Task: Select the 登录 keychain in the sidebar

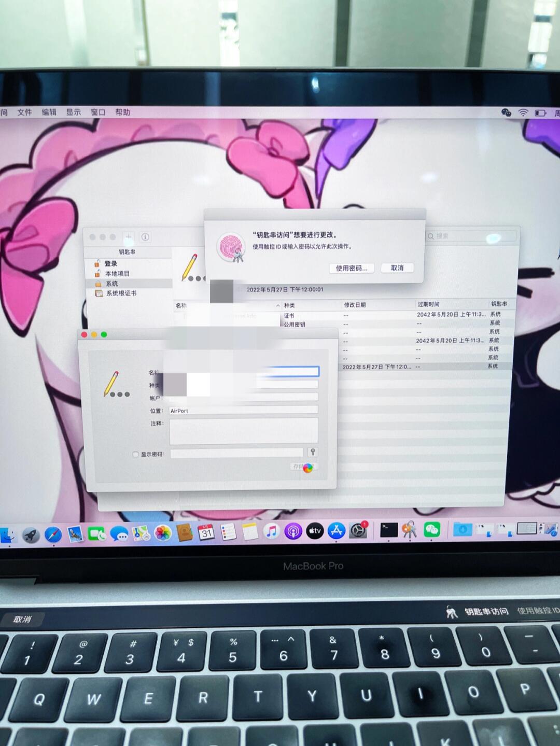Action: 111,263
